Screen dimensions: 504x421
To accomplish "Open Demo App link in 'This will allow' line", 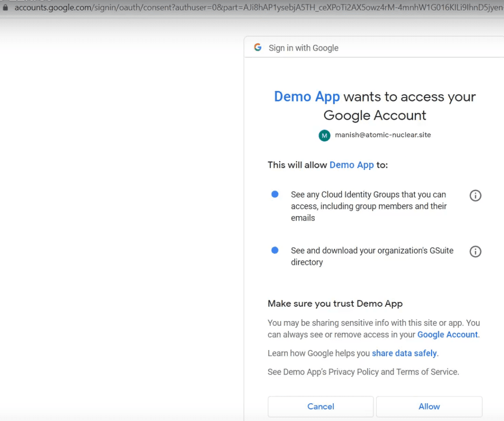I will [351, 165].
